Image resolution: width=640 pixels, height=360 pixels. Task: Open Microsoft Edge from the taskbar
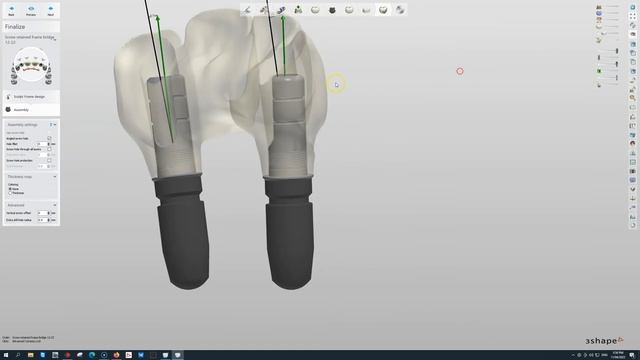pos(92,355)
